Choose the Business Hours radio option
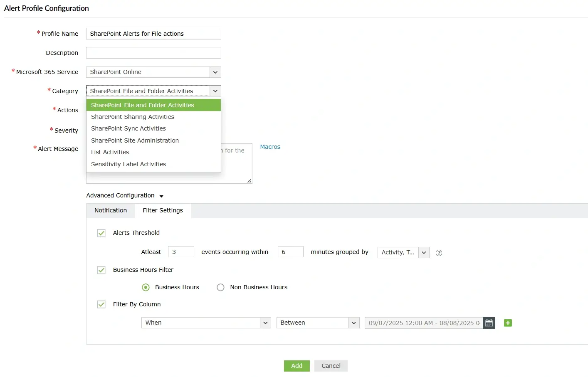This screenshot has height=377, width=588. click(146, 287)
